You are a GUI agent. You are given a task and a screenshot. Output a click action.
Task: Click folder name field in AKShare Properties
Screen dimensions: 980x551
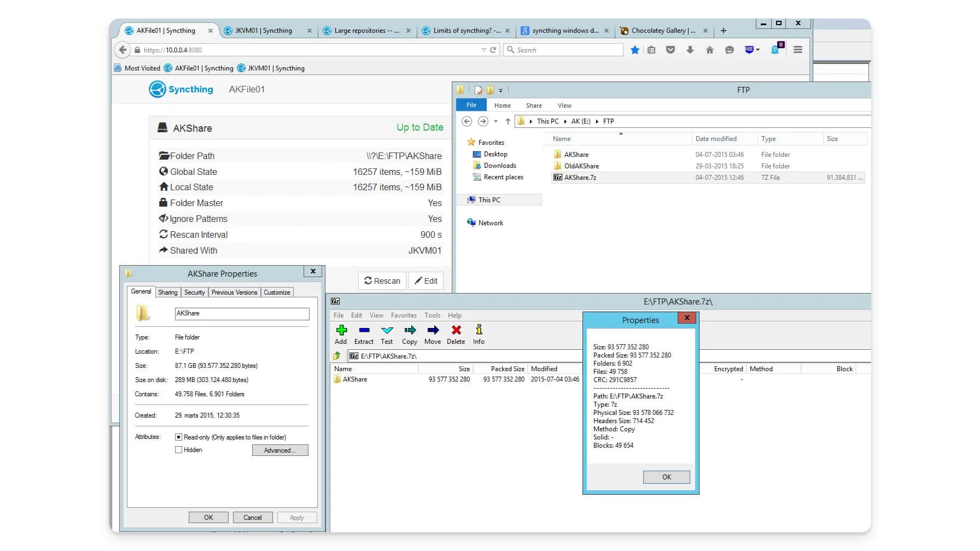point(242,314)
